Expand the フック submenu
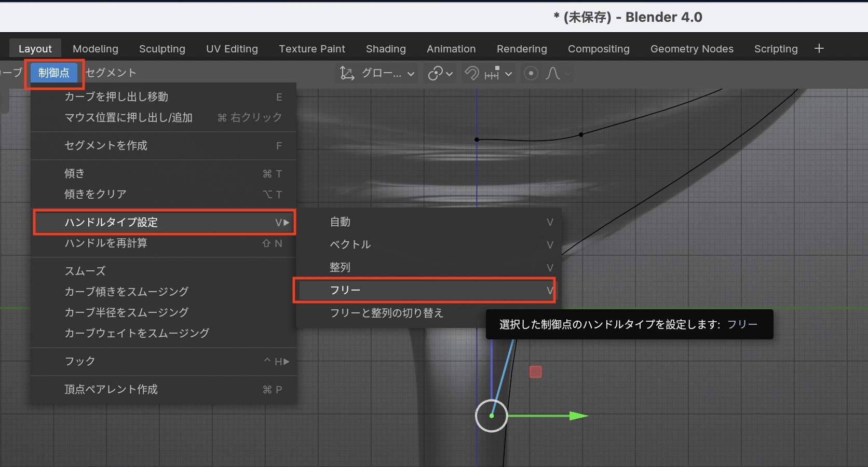 coord(80,361)
